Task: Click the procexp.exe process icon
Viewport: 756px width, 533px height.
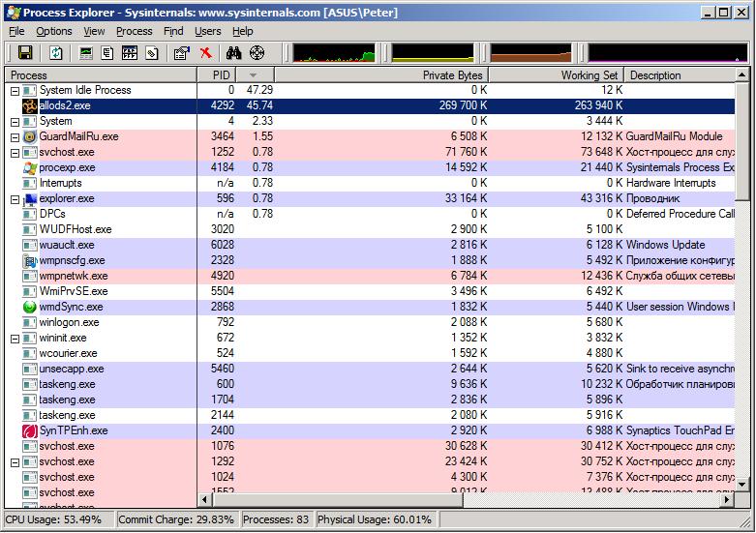Action: [29, 167]
